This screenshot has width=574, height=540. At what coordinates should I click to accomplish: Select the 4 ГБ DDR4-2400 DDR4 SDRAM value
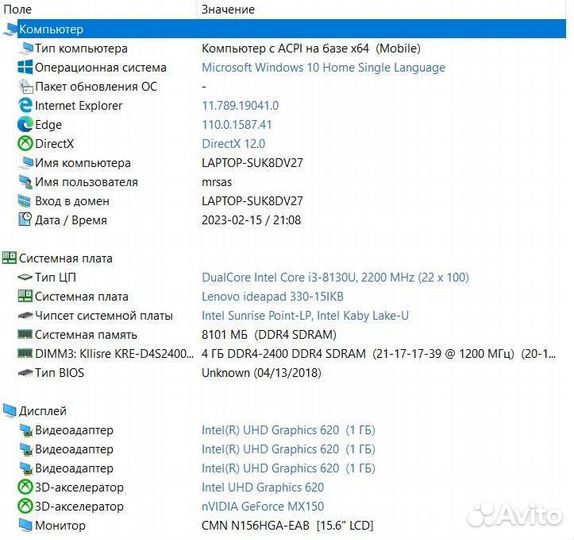tap(379, 354)
